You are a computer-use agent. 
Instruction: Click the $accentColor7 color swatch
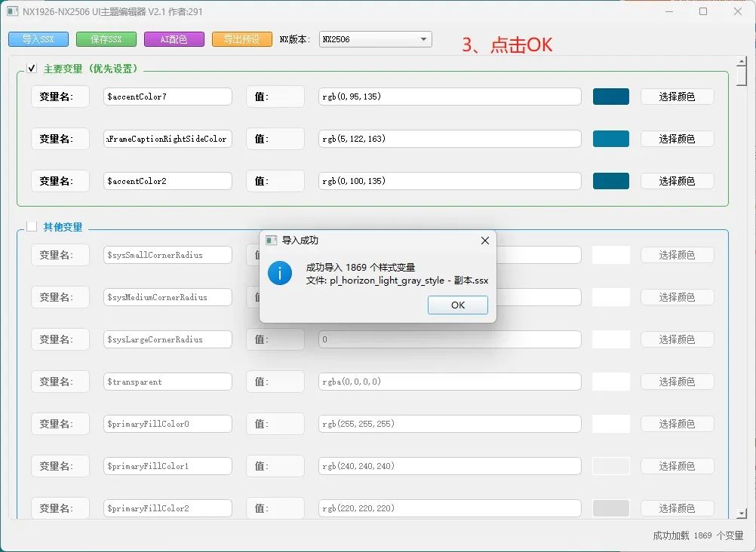tap(611, 97)
